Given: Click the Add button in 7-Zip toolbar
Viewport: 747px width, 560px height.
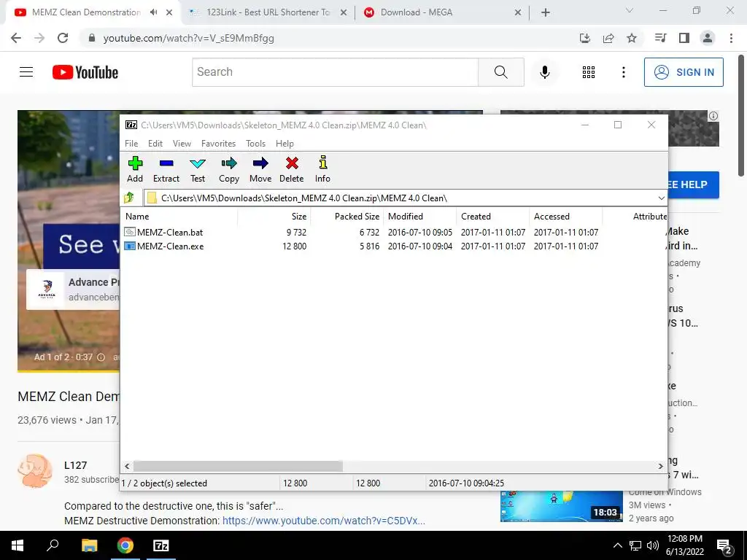Looking at the screenshot, I should (x=135, y=169).
